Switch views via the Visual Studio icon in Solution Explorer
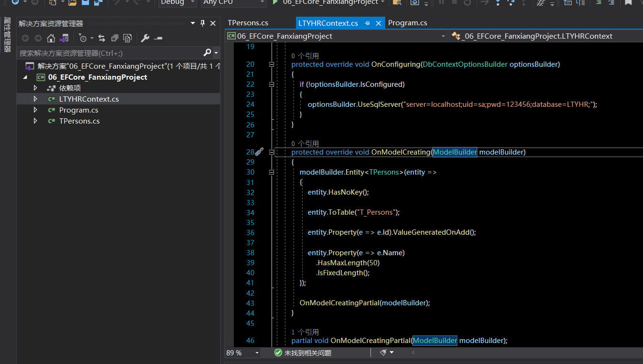The image size is (643, 364). pos(64,38)
